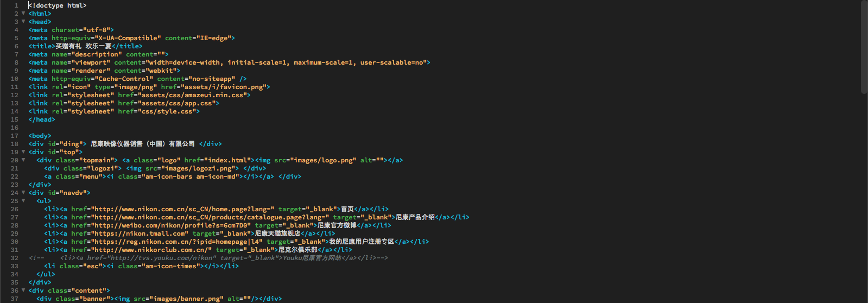Click the <body> tag on line 17

(40, 136)
